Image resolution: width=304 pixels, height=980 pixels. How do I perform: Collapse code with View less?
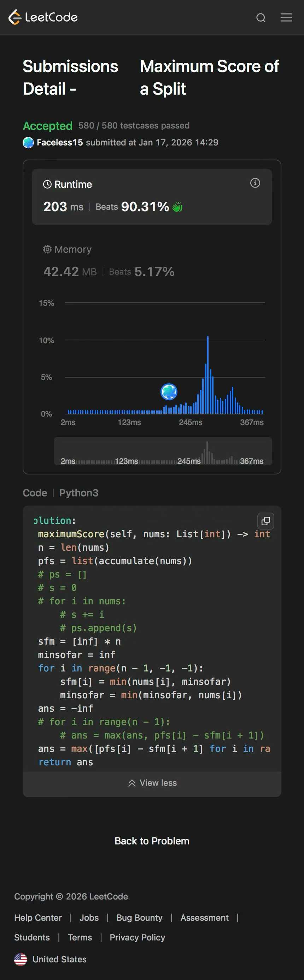point(152,783)
